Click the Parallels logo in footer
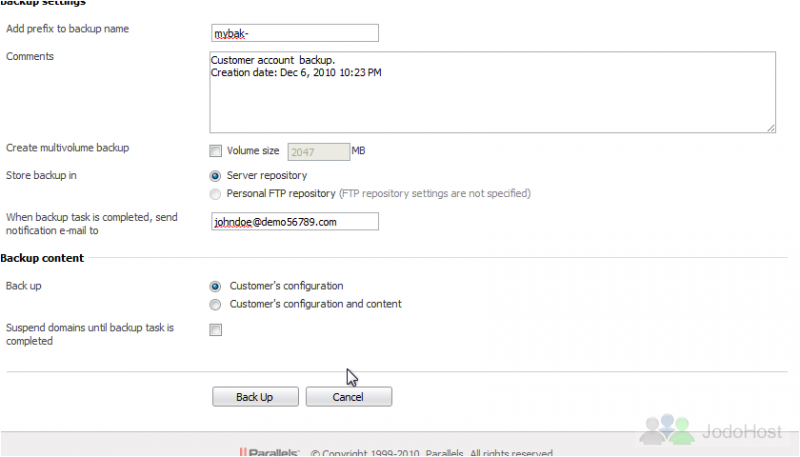 (x=269, y=452)
